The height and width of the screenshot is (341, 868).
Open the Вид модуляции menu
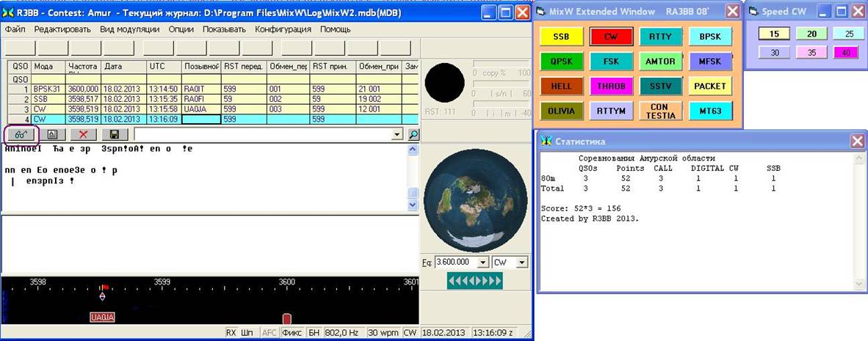(x=129, y=29)
